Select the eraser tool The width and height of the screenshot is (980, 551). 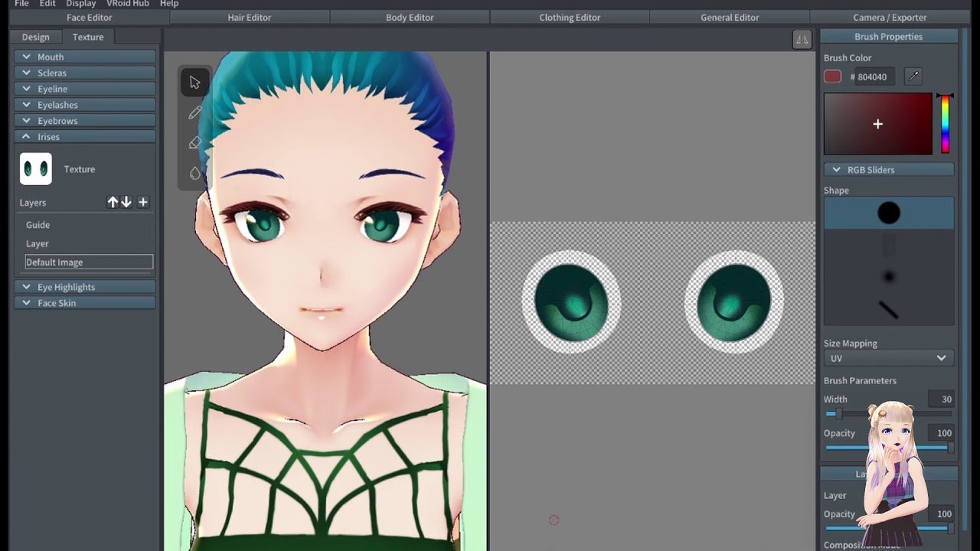(194, 143)
